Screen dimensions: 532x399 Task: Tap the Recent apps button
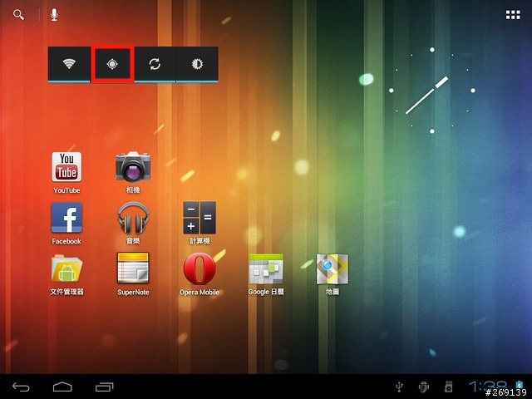point(104,387)
